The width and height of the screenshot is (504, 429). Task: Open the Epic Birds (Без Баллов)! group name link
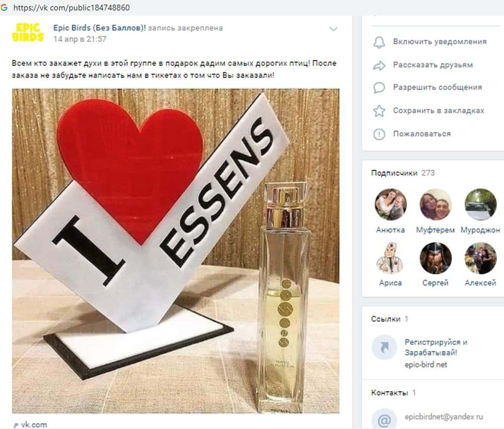pos(99,28)
